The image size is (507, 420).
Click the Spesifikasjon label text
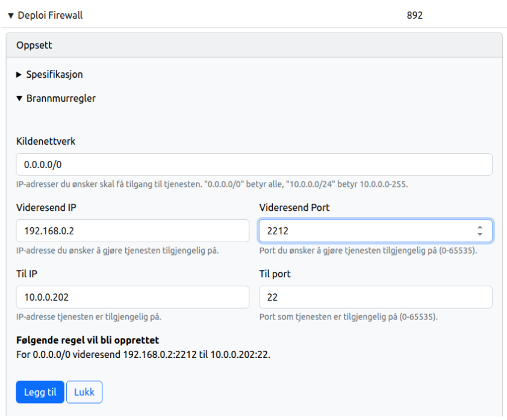click(x=54, y=75)
